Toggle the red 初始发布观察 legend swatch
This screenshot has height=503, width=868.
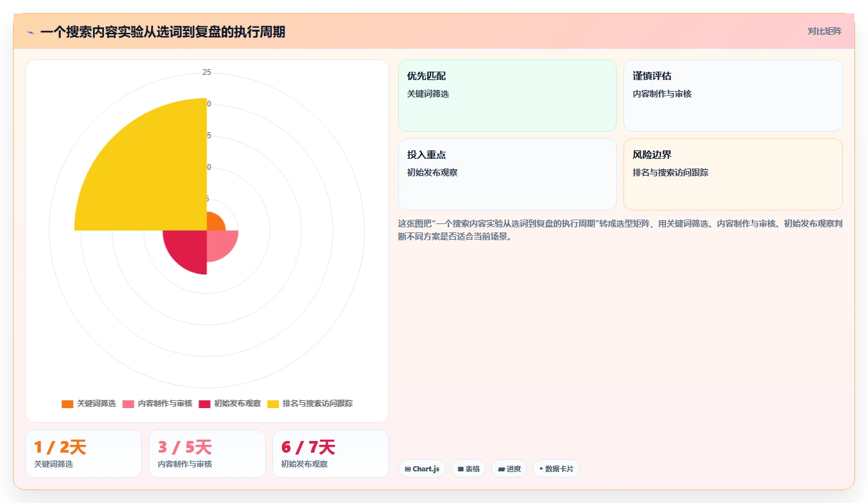(x=205, y=404)
